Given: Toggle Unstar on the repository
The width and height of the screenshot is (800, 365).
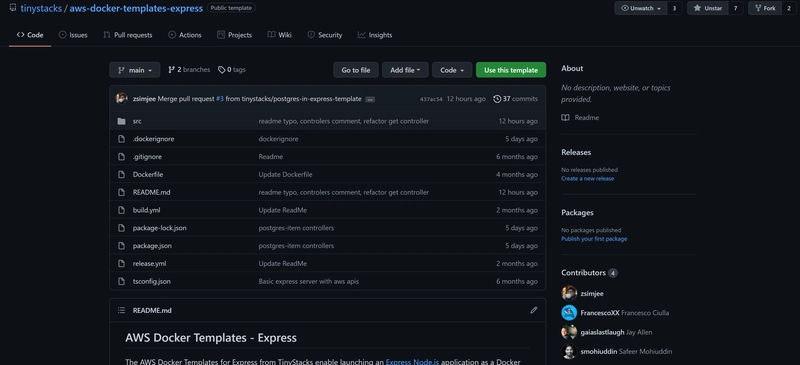Looking at the screenshot, I should pyautogui.click(x=708, y=8).
